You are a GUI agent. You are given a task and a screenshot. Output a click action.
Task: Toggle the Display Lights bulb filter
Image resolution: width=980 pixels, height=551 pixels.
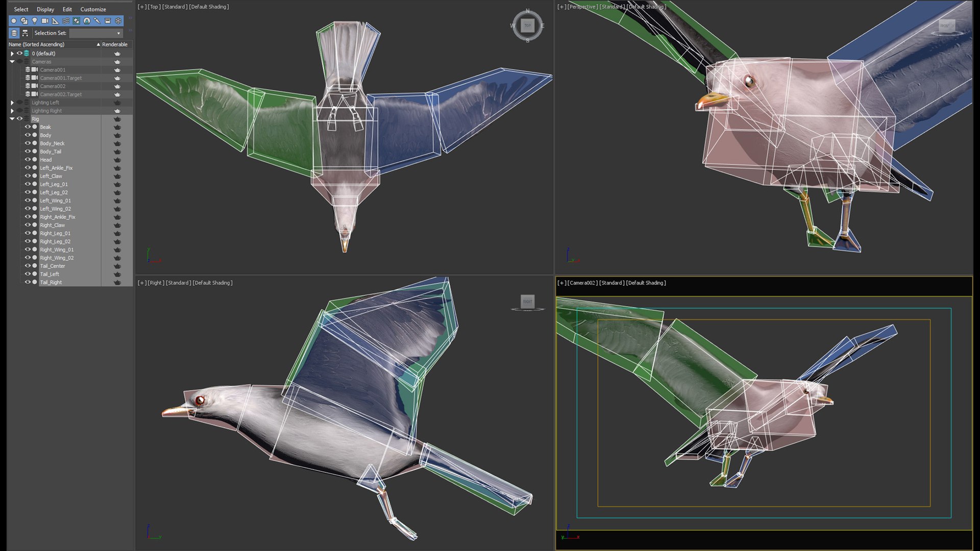(x=35, y=21)
